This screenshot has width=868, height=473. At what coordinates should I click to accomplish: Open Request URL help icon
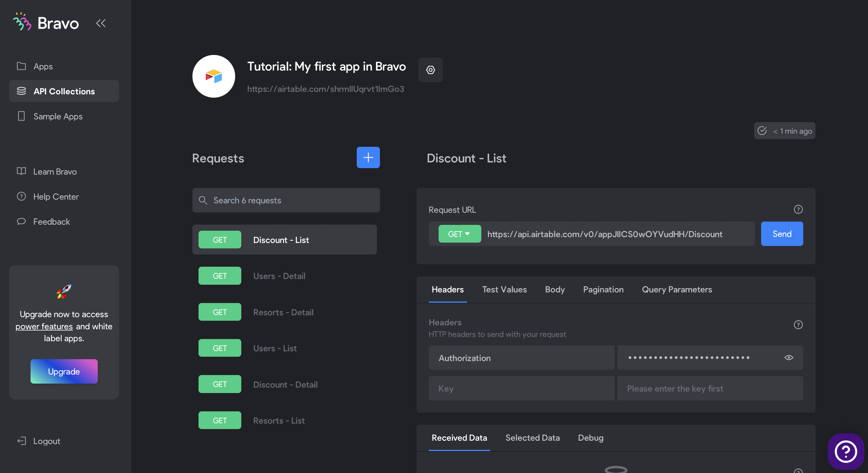798,209
